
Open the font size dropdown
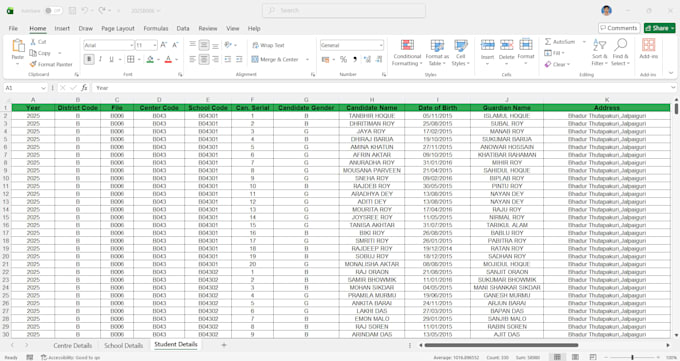154,45
